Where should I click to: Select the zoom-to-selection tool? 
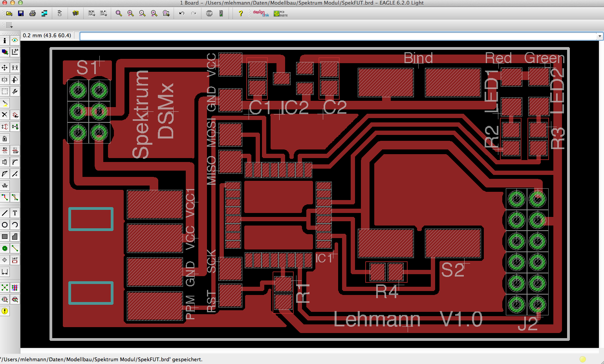(166, 13)
